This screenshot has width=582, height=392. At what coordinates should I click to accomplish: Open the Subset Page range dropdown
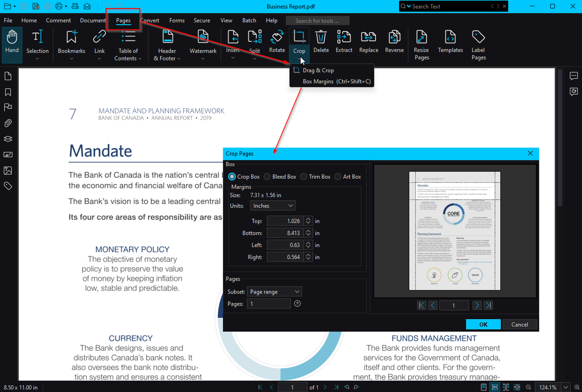pyautogui.click(x=274, y=292)
